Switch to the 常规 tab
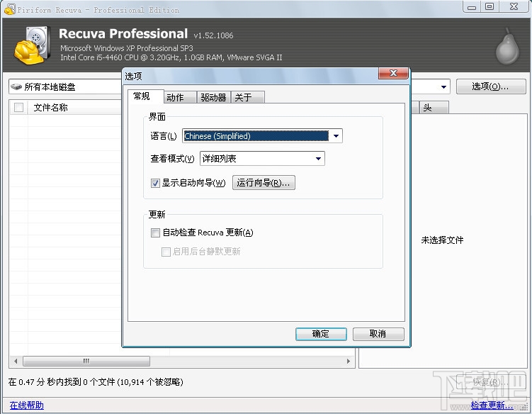Image resolution: width=532 pixels, height=414 pixels. [145, 96]
